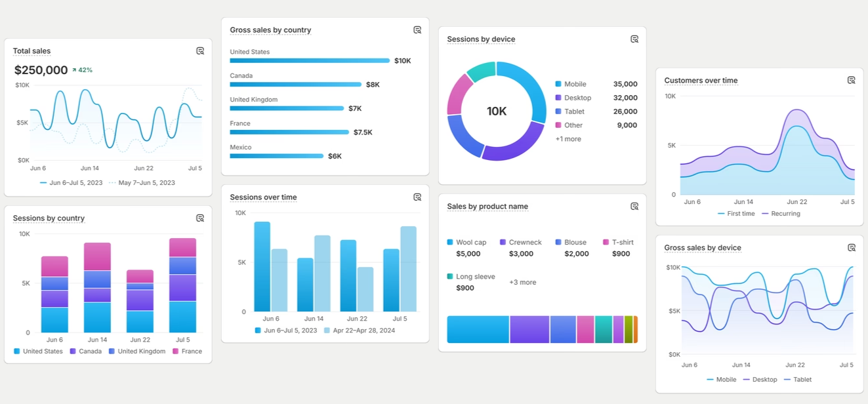This screenshot has height=404, width=868.
Task: Select the Canada $8K bar
Action: point(295,85)
